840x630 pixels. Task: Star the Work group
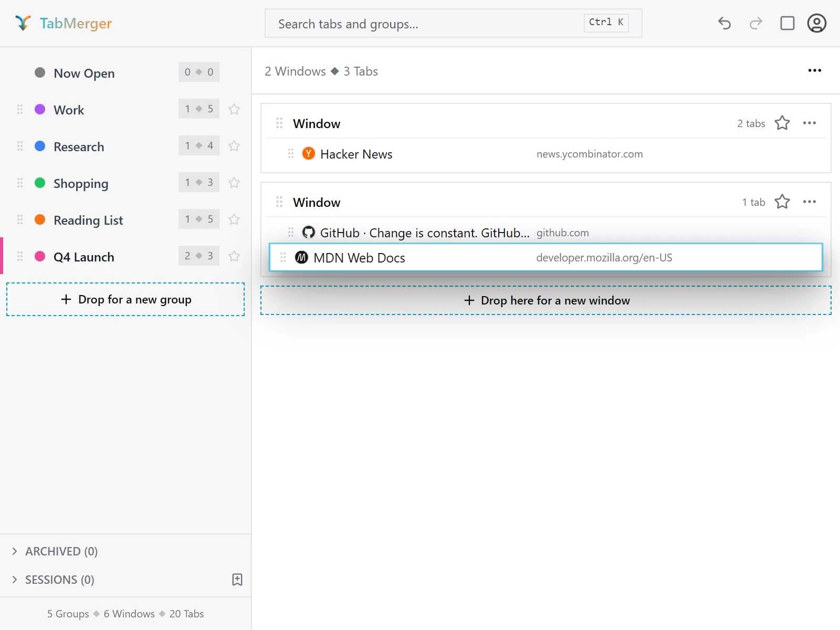(x=234, y=109)
